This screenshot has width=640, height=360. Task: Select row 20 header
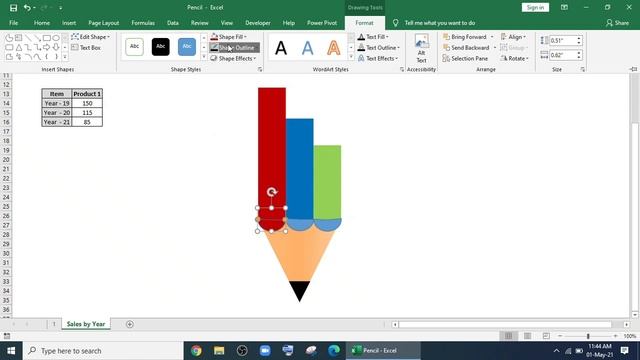pos(6,160)
